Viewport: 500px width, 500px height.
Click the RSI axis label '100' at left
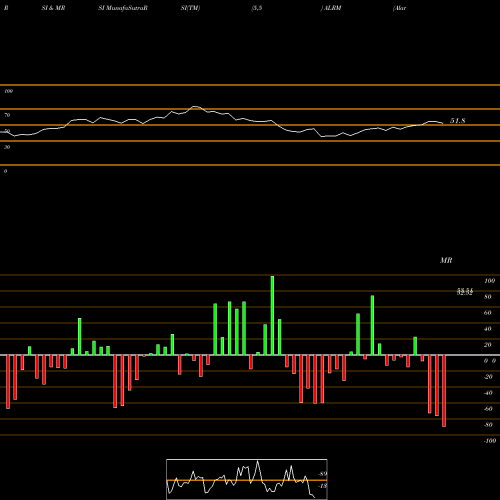pyautogui.click(x=8, y=91)
